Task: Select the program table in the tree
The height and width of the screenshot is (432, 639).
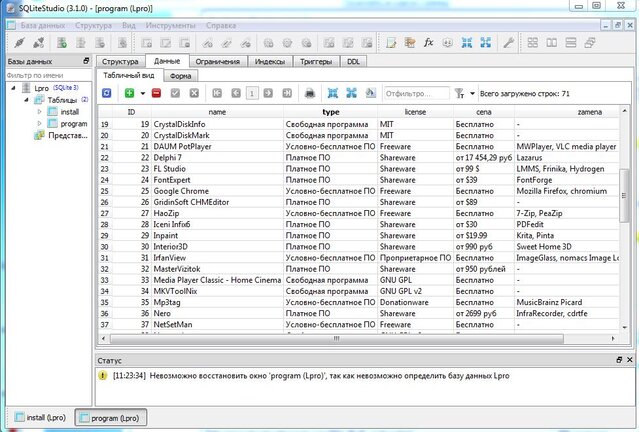Action: point(74,124)
